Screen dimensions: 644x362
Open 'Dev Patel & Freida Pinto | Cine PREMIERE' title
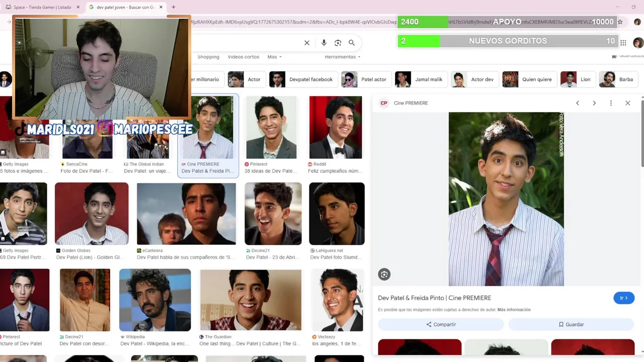point(434,298)
